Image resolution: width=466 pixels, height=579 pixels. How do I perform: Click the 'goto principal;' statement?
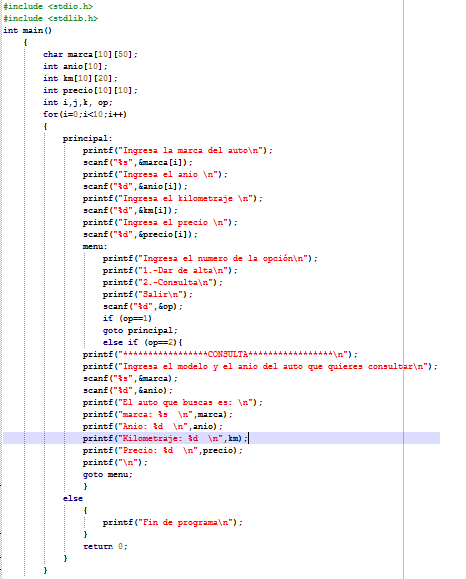coord(140,330)
